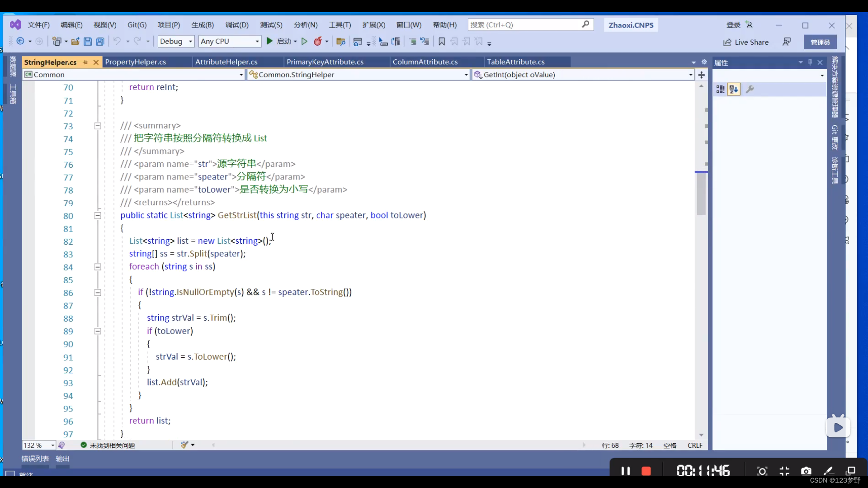The height and width of the screenshot is (488, 868).
Task: Click the Feedback person icon near Live Share
Action: click(x=787, y=42)
